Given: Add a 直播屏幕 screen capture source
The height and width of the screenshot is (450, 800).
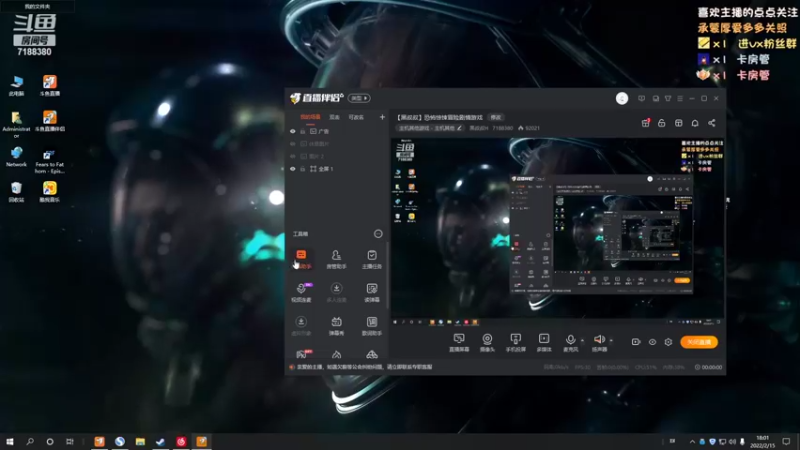Looking at the screenshot, I should point(459,342).
